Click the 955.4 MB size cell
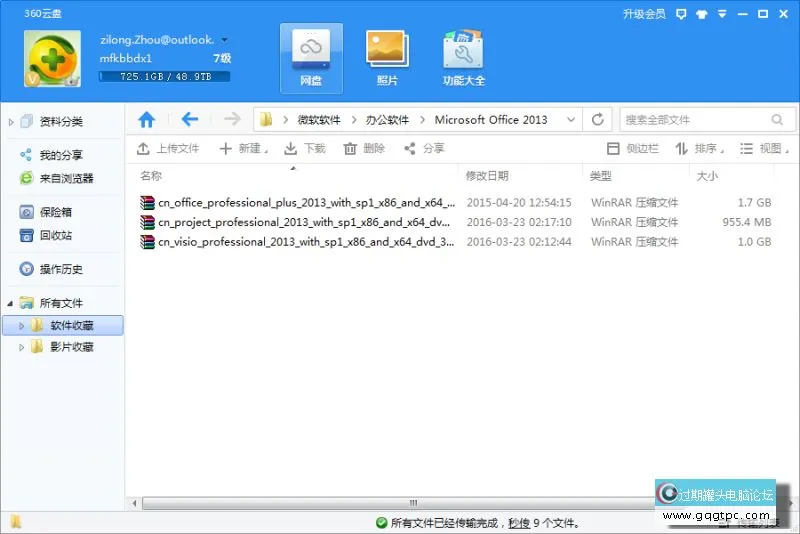This screenshot has width=800, height=534. [x=747, y=222]
